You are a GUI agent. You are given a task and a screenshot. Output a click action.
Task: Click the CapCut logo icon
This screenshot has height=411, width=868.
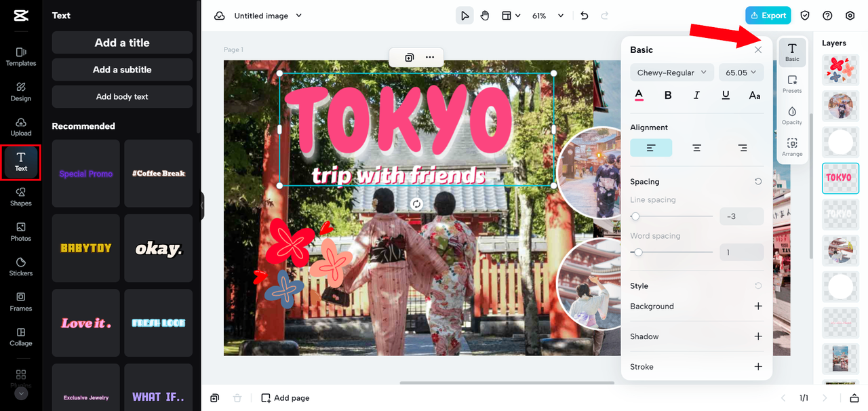(x=20, y=16)
